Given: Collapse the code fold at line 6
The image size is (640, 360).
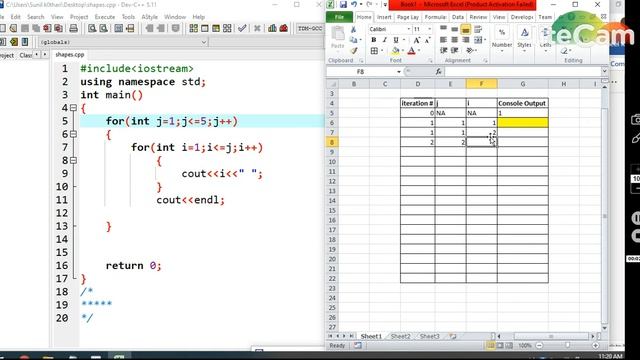Looking at the screenshot, I should 73,134.
